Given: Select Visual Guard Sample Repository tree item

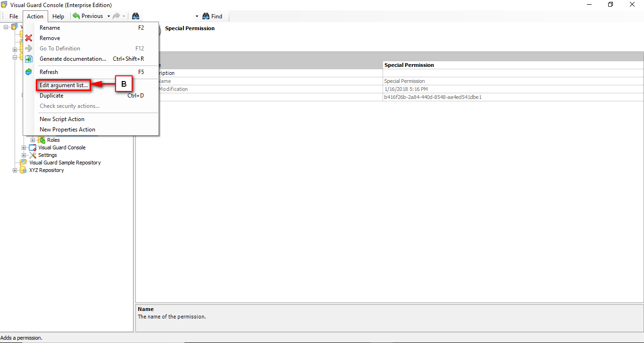Looking at the screenshot, I should [x=65, y=163].
